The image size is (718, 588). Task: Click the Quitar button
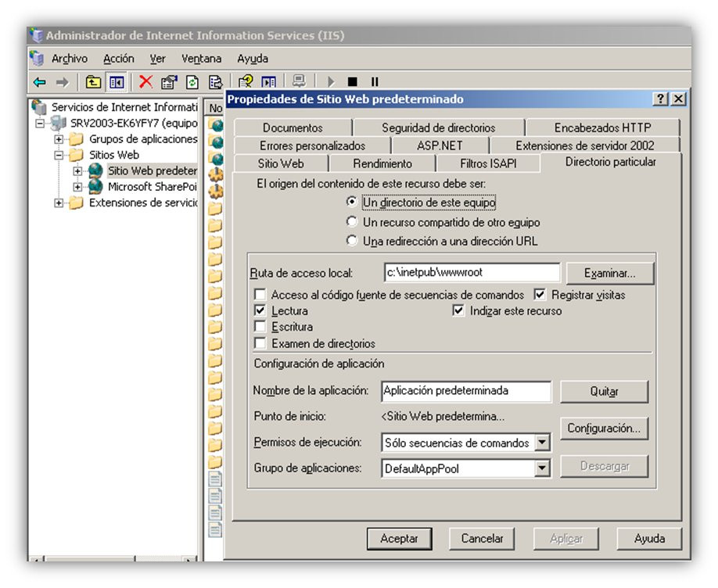coord(604,392)
